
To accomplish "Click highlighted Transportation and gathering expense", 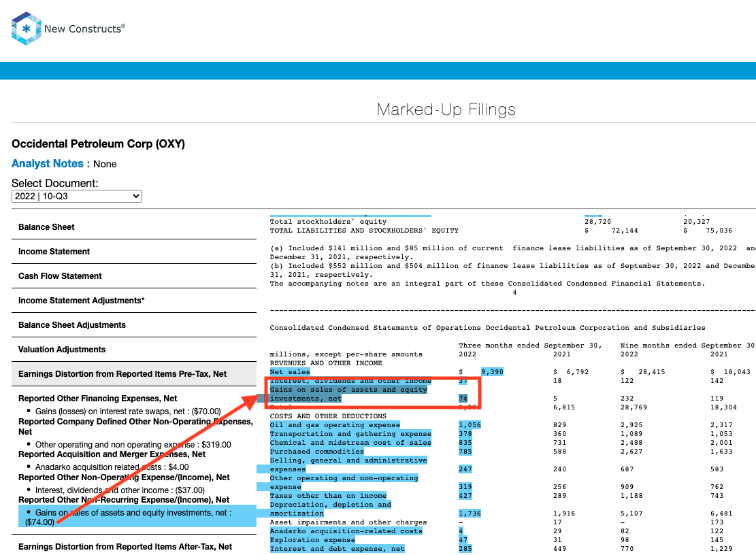I will pyautogui.click(x=350, y=434).
